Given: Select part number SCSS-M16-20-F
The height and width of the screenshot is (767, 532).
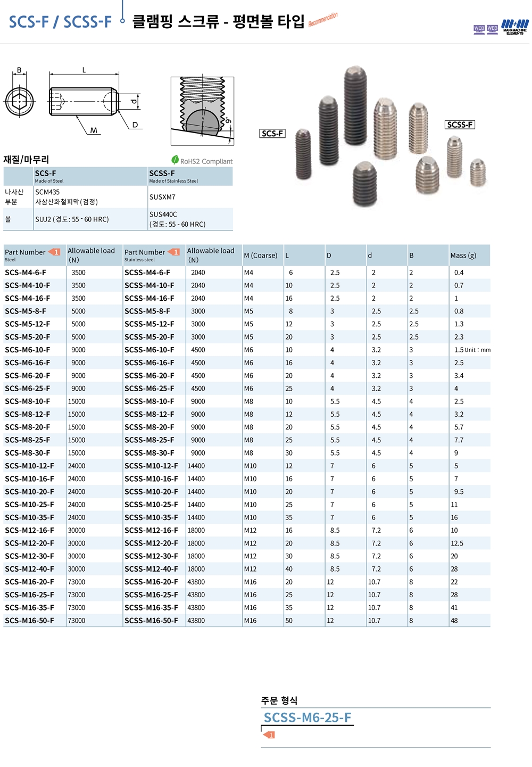Looking at the screenshot, I should (x=152, y=582).
